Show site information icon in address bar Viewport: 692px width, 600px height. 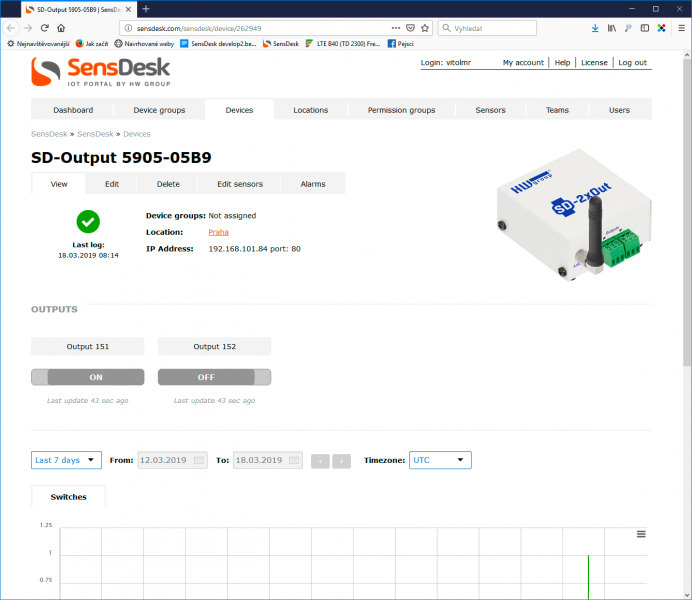coord(128,28)
